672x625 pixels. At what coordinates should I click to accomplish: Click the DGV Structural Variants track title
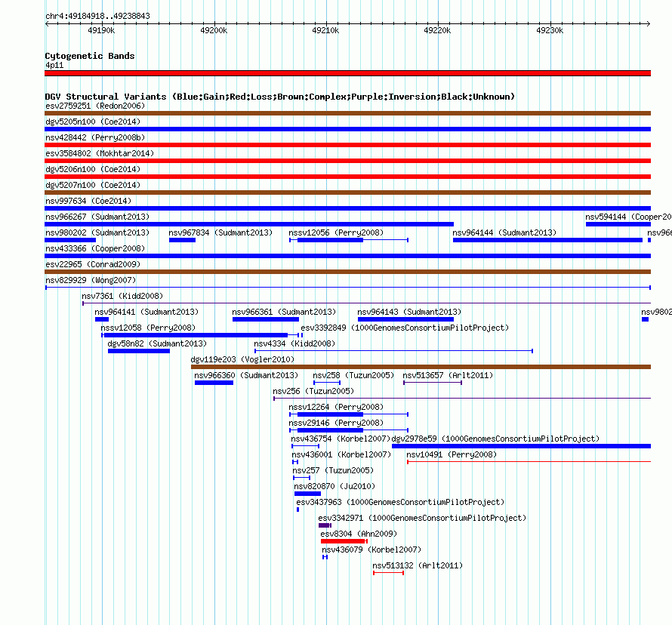coord(280,97)
